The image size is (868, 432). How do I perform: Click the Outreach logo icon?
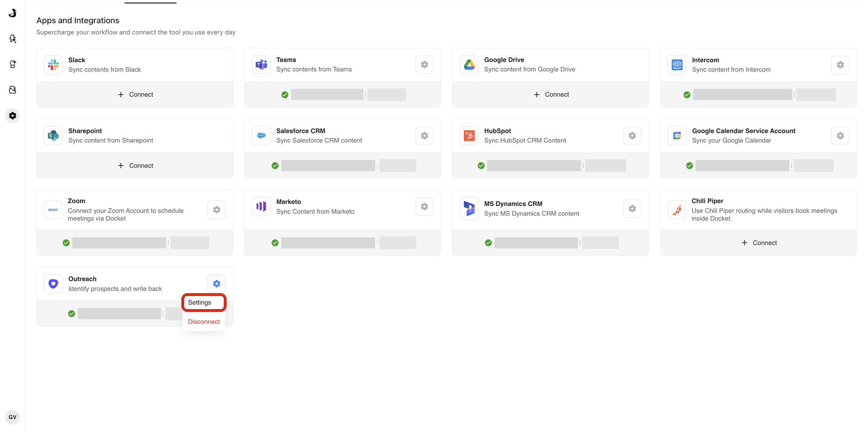click(54, 283)
